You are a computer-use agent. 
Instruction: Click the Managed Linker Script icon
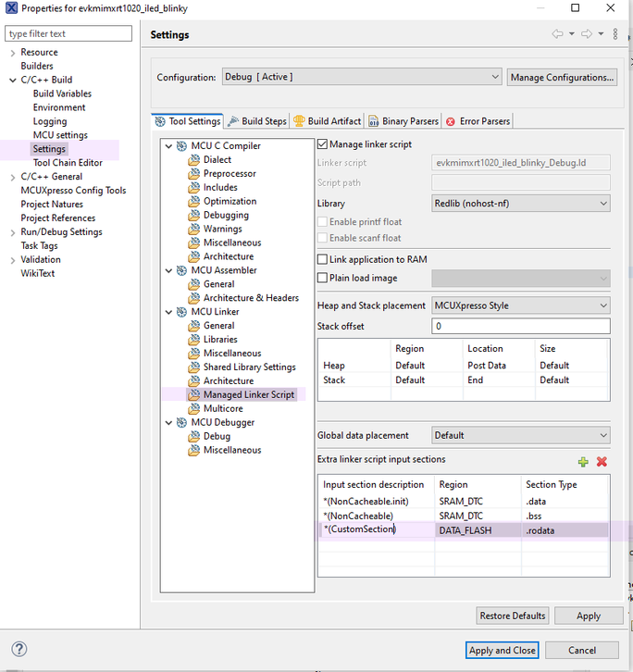[x=194, y=394]
